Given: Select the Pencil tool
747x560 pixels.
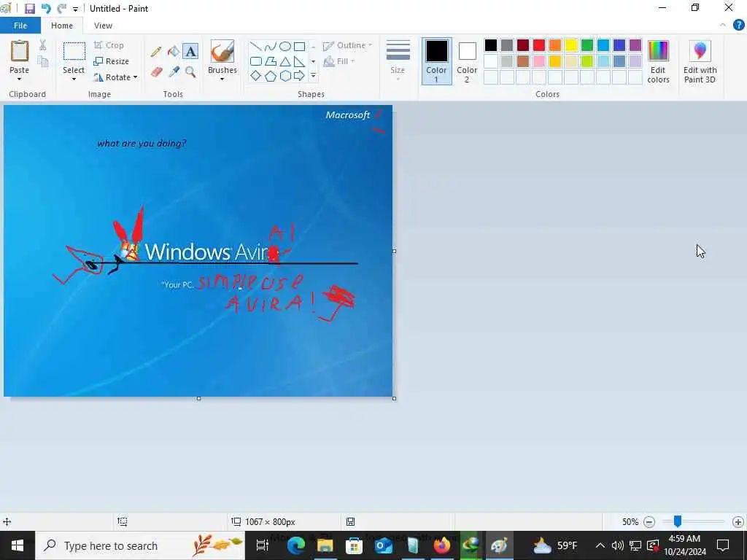Looking at the screenshot, I should (156, 52).
